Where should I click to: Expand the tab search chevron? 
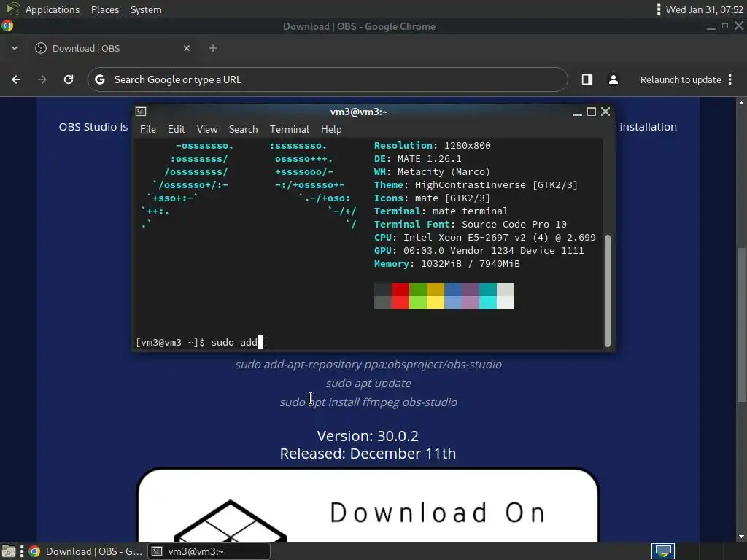15,48
